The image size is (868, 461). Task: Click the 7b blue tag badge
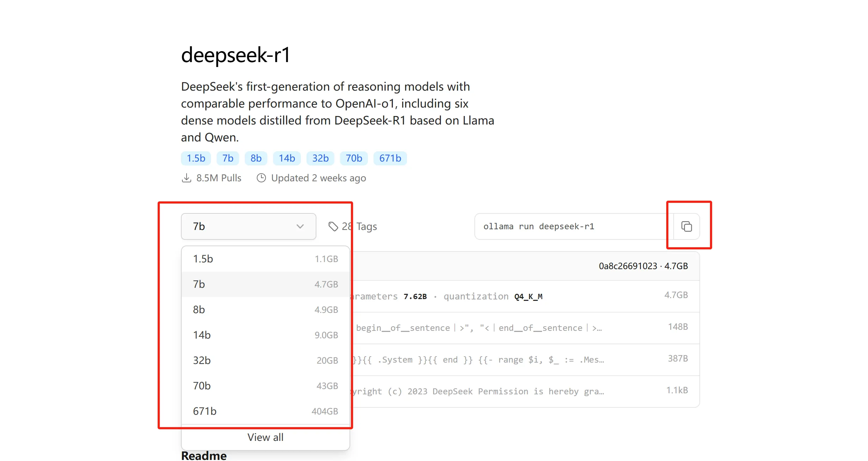tap(227, 158)
